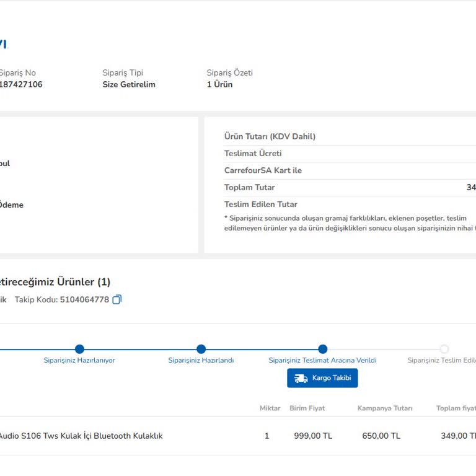Select the Kampanya Tutarı column header
476x476 pixels.
coord(385,408)
